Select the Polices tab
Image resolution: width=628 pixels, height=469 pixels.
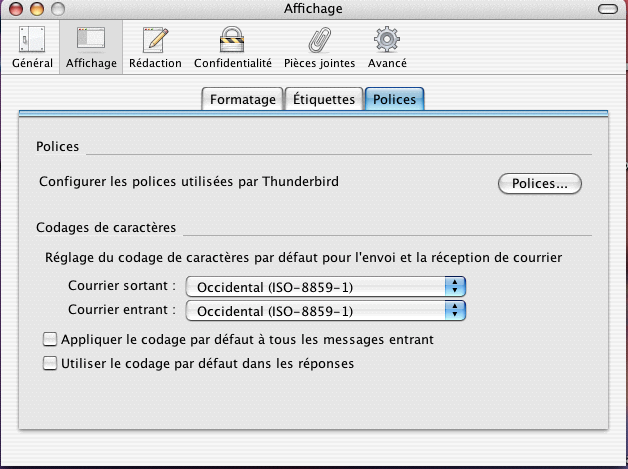[x=394, y=100]
